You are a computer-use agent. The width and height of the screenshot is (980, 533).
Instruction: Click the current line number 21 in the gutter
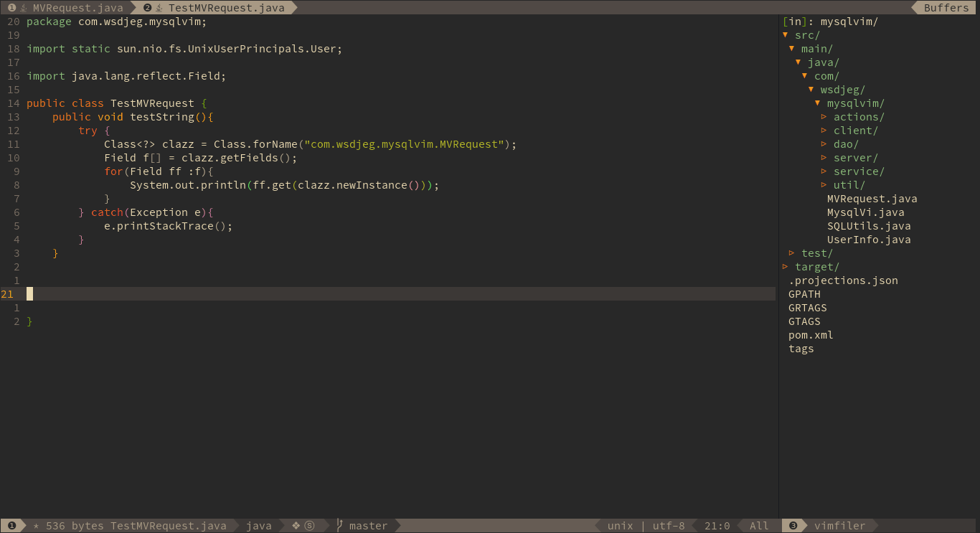coord(8,294)
